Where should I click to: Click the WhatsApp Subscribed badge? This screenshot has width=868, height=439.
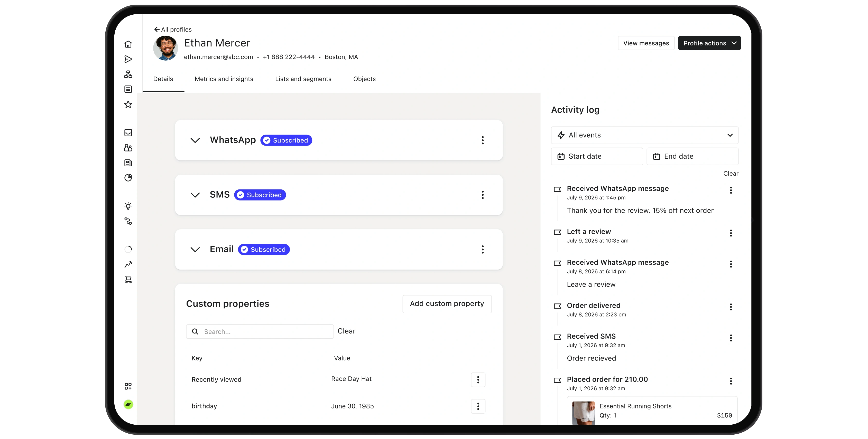[x=286, y=140]
